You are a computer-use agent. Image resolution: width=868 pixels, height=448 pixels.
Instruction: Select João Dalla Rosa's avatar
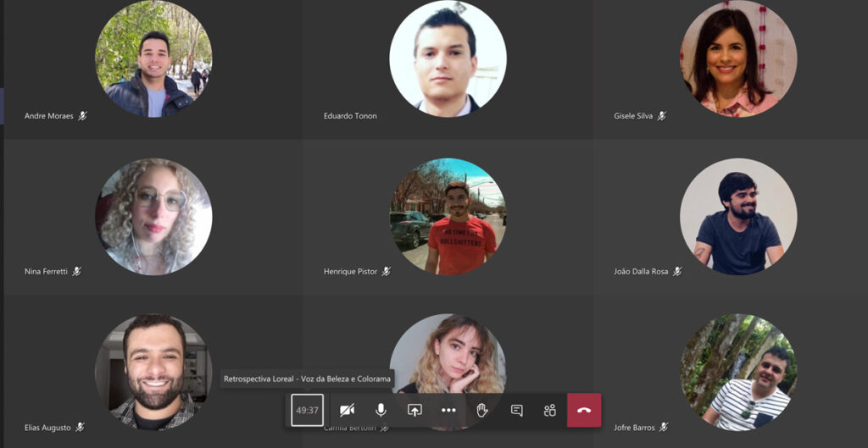[737, 216]
